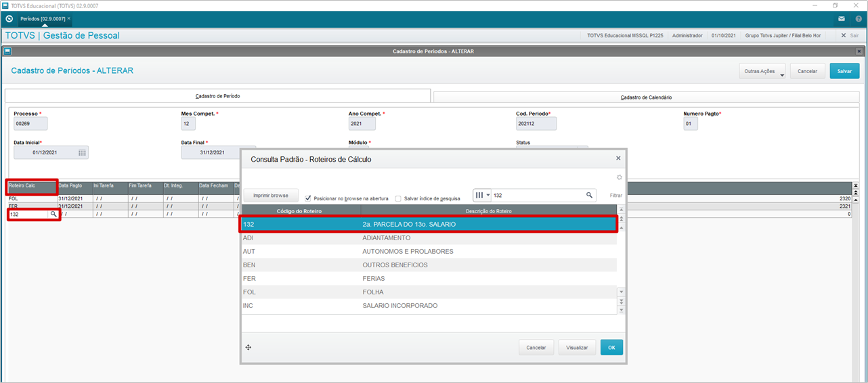Click the Cadastro de Períodos window menu icon
The height and width of the screenshot is (383, 868).
pos(7,51)
